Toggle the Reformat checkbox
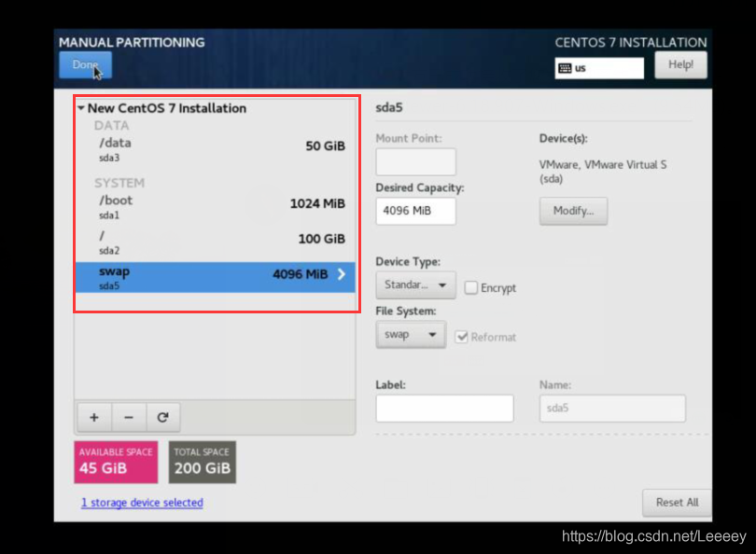This screenshot has width=756, height=554. point(461,337)
